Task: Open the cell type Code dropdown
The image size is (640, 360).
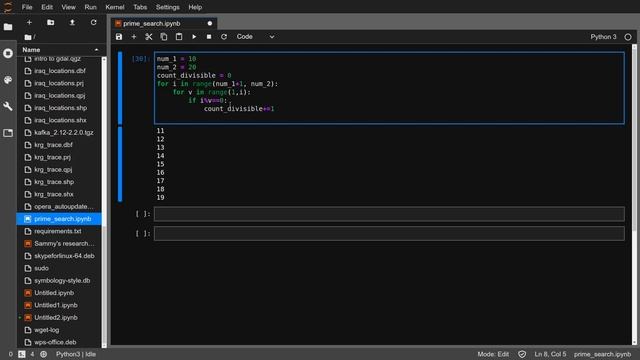Action: (x=256, y=37)
